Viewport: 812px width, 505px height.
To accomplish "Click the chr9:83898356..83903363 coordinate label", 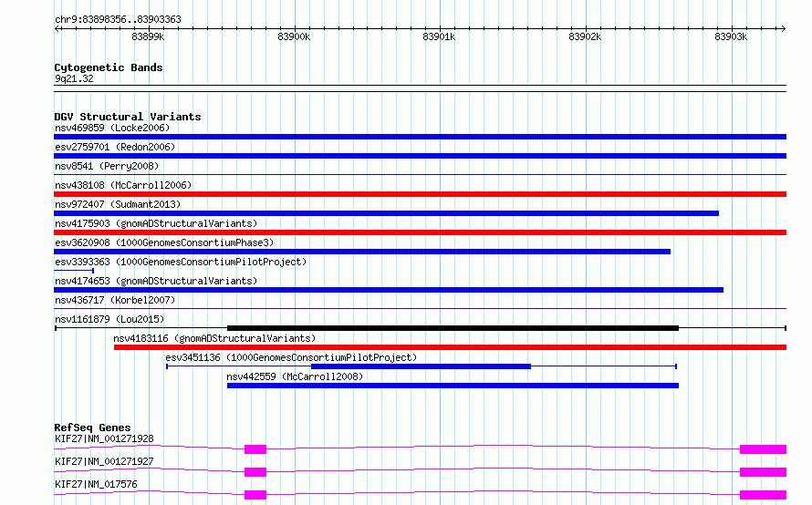I will (x=118, y=20).
